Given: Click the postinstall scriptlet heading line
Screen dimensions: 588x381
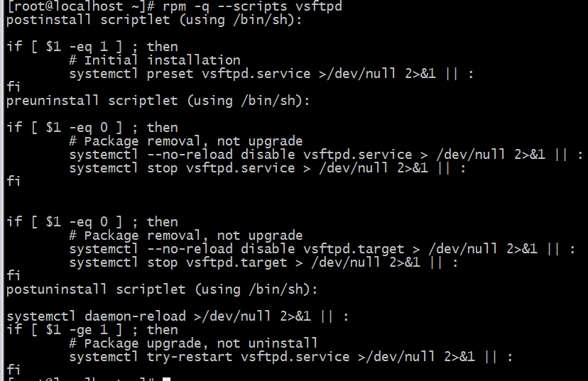Looking at the screenshot, I should (x=154, y=20).
